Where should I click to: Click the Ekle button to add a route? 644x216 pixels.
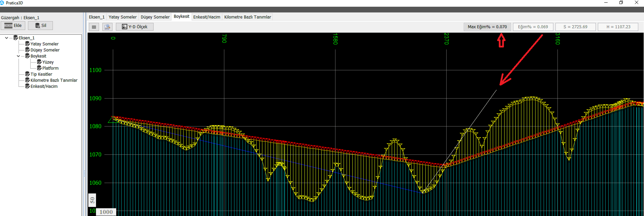tap(13, 26)
